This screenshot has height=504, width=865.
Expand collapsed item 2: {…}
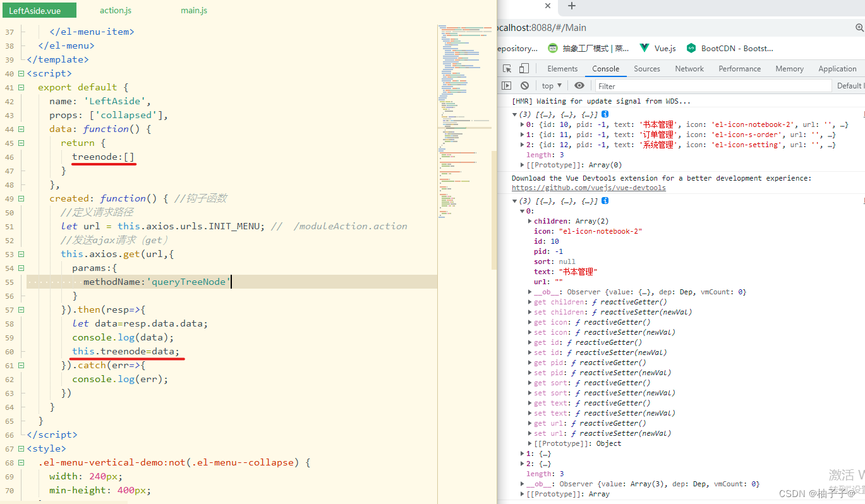point(522,464)
